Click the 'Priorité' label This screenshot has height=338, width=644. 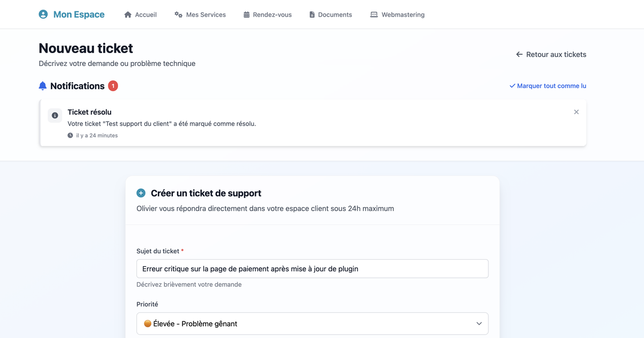pyautogui.click(x=148, y=304)
